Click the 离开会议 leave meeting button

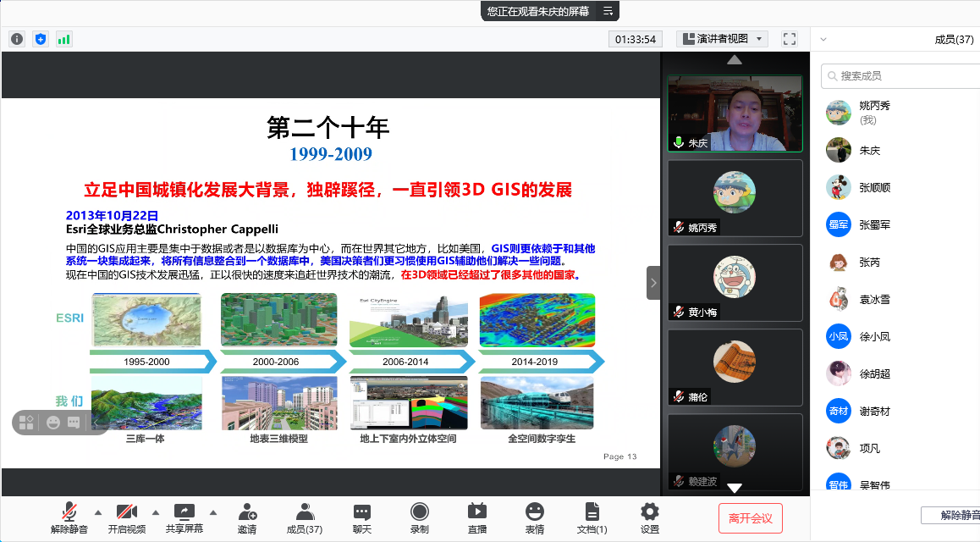click(750, 518)
